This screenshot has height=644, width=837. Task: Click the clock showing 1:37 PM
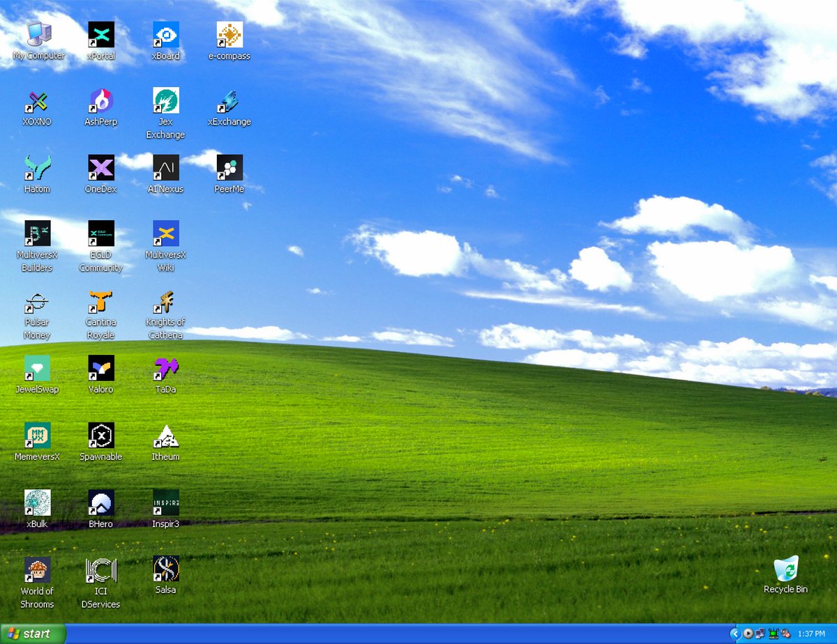tap(812, 634)
